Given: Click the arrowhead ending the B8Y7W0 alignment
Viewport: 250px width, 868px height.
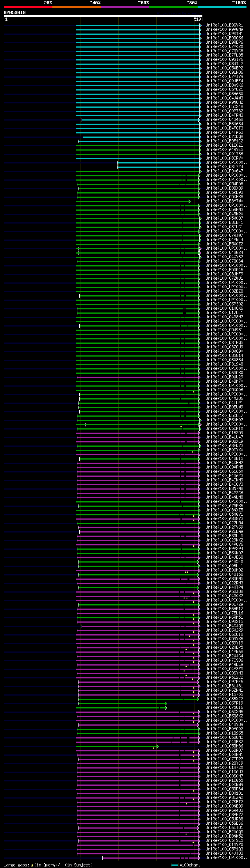Looking at the screenshot, I should 190,201.
